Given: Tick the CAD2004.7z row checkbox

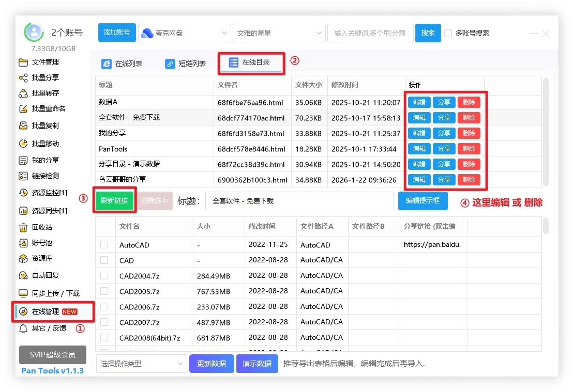Looking at the screenshot, I should click(104, 276).
